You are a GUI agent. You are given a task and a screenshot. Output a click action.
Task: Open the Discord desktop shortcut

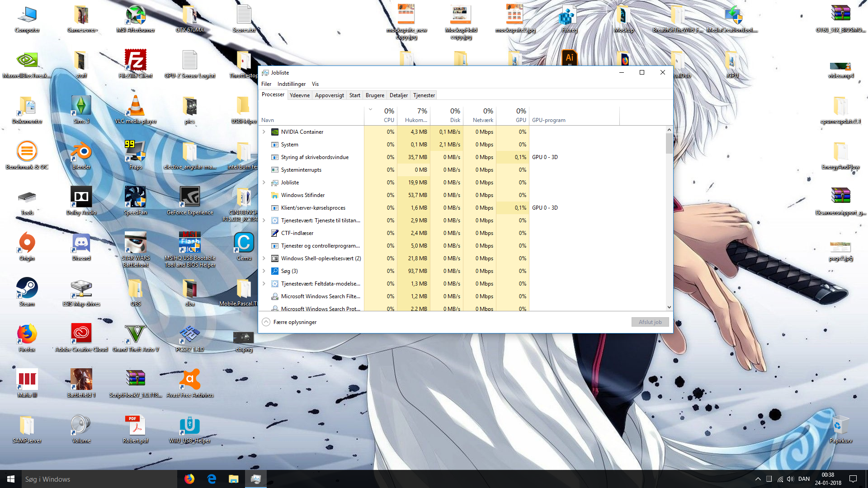81,247
